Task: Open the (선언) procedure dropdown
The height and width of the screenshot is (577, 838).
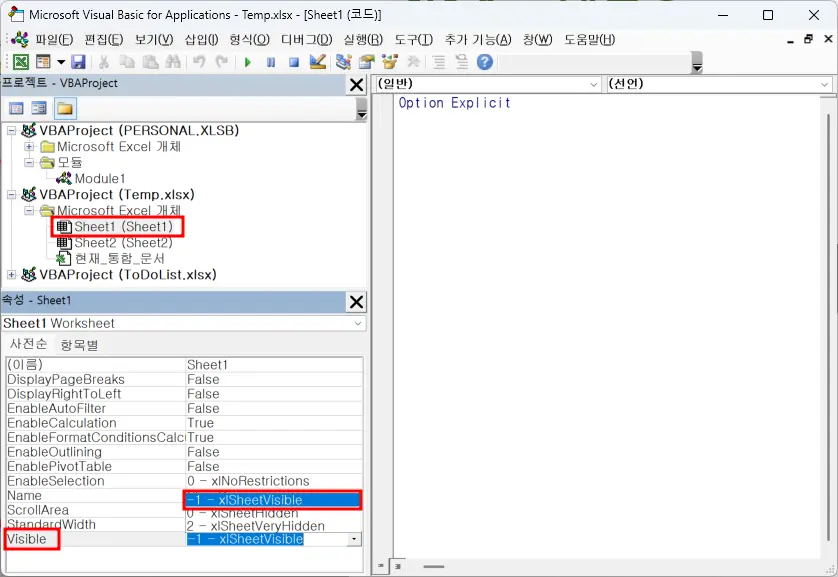Action: (x=824, y=85)
